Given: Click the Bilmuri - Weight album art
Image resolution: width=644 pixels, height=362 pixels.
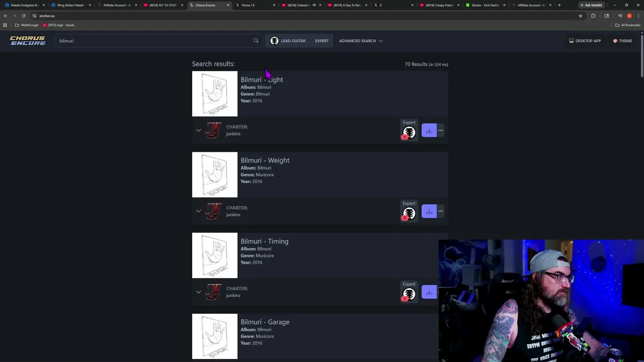Looking at the screenshot, I should [x=214, y=174].
